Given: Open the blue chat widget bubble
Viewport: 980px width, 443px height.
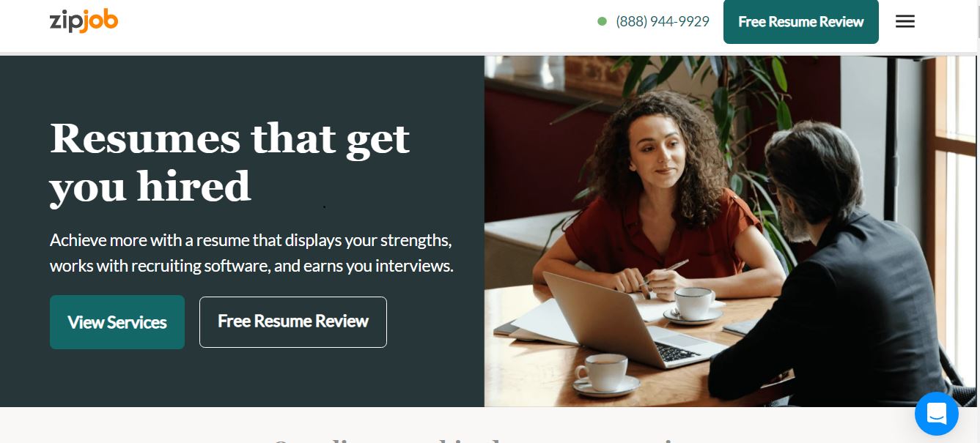Looking at the screenshot, I should coord(937,414).
